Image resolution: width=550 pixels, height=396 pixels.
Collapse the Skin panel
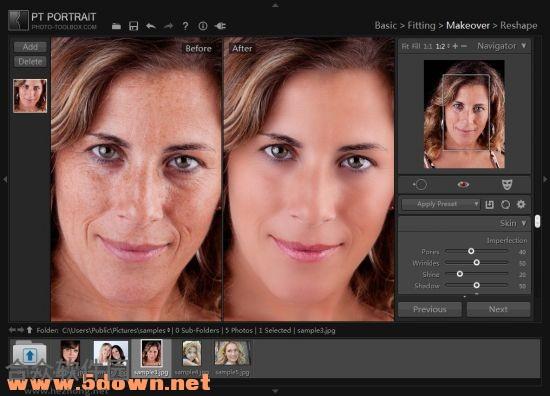tap(524, 223)
